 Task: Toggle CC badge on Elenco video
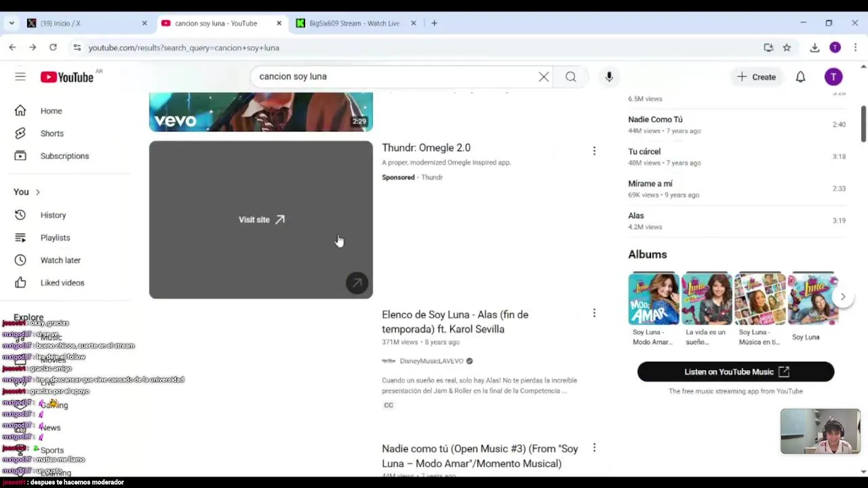(x=389, y=405)
